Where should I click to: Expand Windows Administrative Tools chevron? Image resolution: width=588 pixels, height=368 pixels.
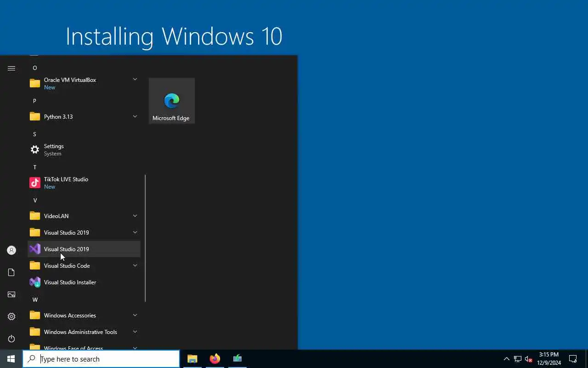point(135,332)
